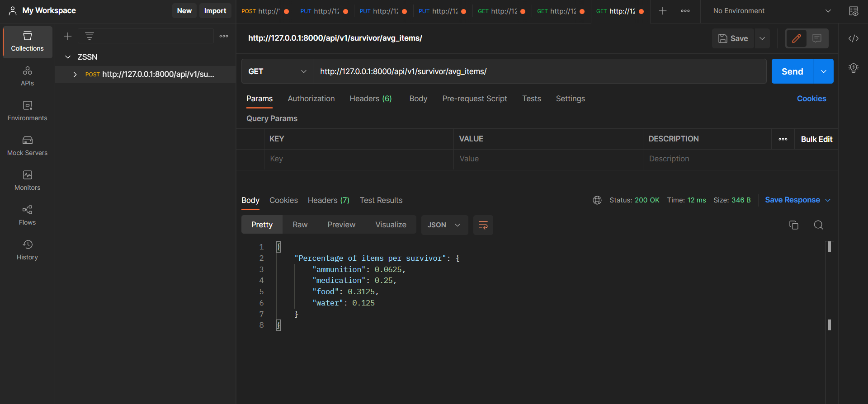This screenshot has width=868, height=404.
Task: Collapse the ZSSN collection
Action: tap(68, 57)
